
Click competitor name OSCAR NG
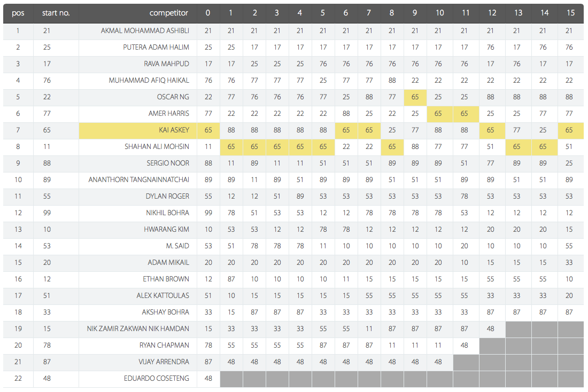[173, 97]
